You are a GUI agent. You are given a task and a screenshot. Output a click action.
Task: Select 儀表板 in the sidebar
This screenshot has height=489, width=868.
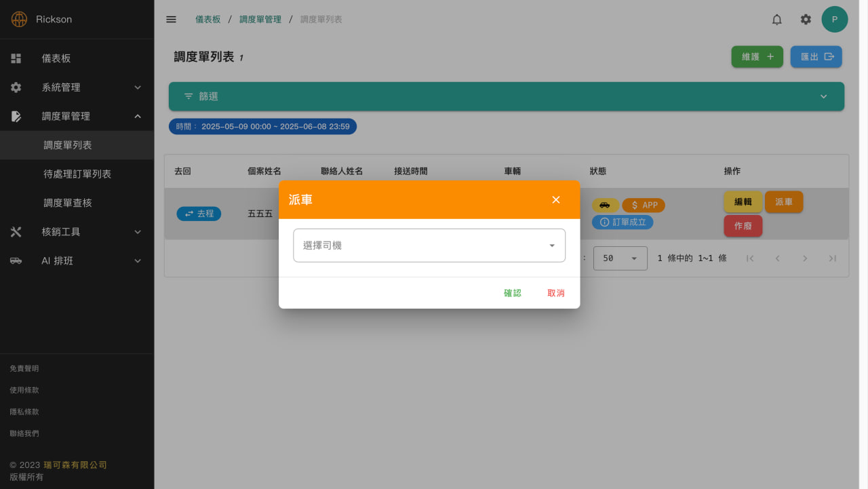click(77, 58)
